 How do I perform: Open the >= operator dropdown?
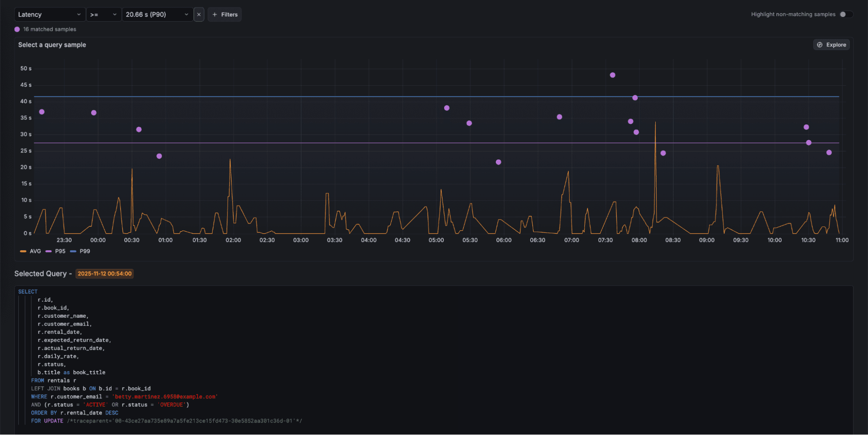pyautogui.click(x=104, y=14)
